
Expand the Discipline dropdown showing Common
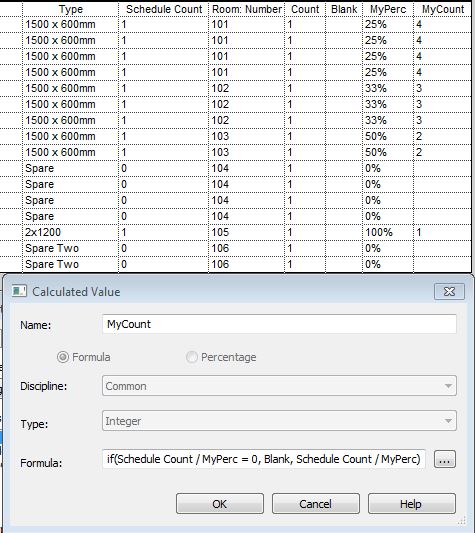(279, 386)
